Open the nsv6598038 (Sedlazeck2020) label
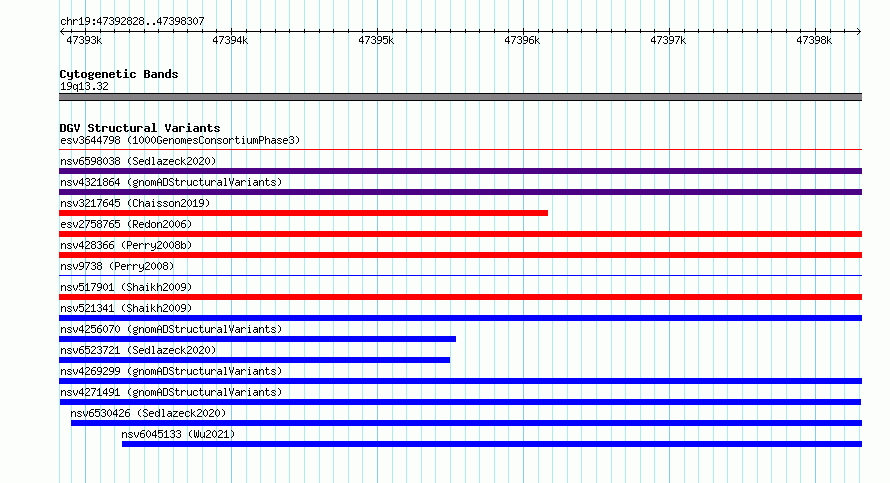Screen dimensions: 890x483 coord(138,161)
